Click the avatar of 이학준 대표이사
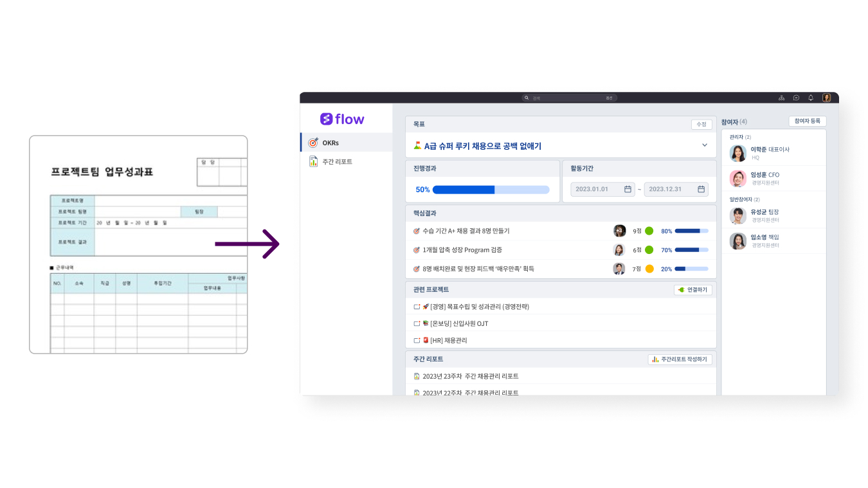This screenshot has height=488, width=868. 738,153
